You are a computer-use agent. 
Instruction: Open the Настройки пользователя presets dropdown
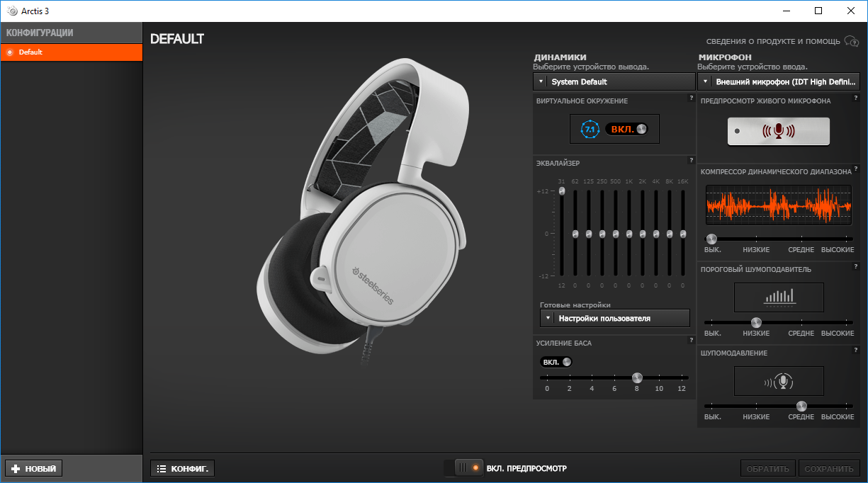(614, 318)
